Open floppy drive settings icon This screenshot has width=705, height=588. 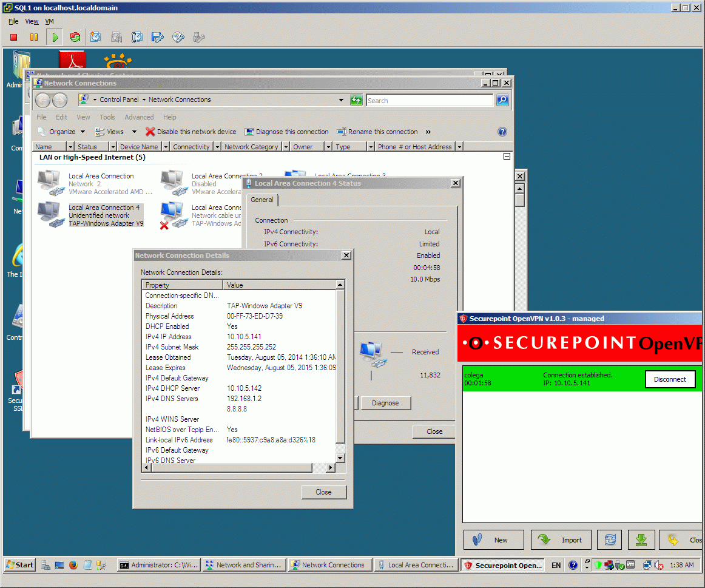pyautogui.click(x=158, y=37)
